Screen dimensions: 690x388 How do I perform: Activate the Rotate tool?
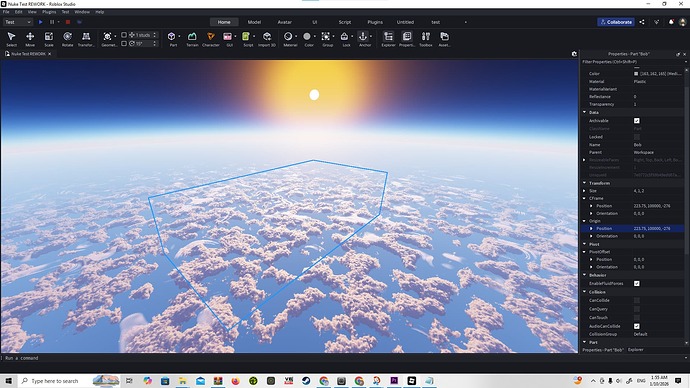67,39
